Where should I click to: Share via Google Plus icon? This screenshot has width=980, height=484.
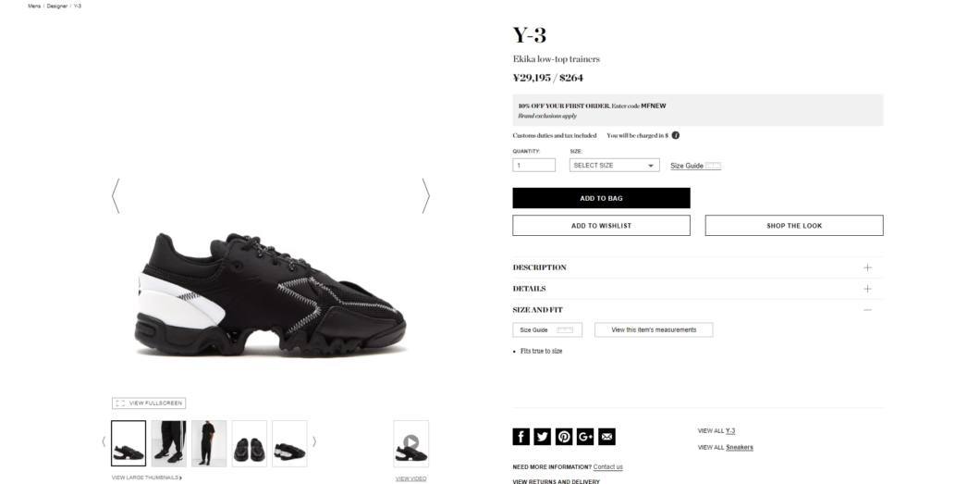585,437
